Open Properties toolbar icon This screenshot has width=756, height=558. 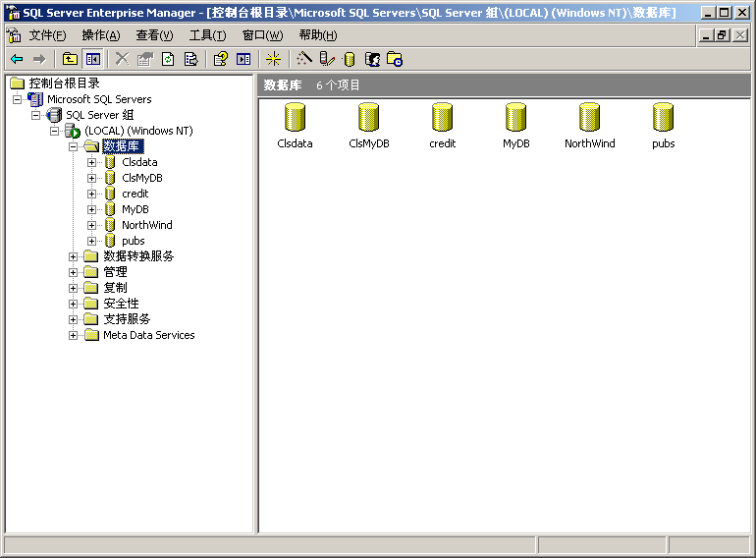click(x=145, y=59)
